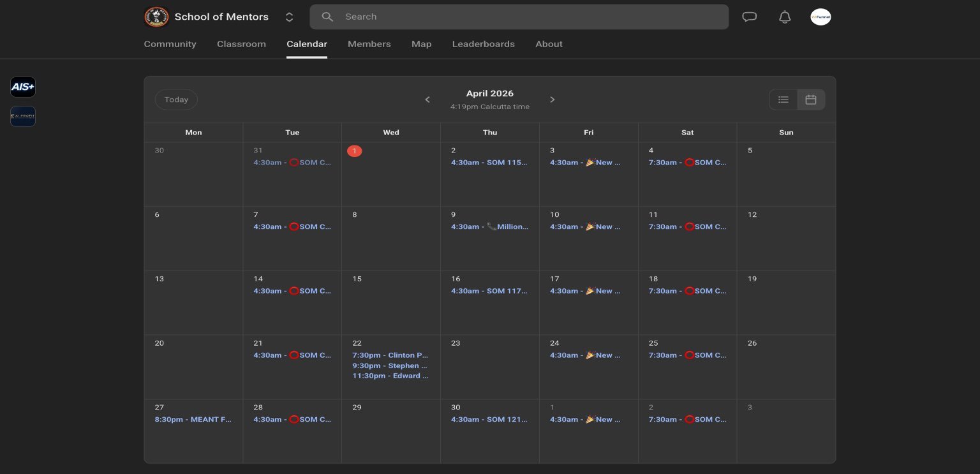Open the chat messages icon
Viewport: 980px width, 474px height.
[749, 17]
